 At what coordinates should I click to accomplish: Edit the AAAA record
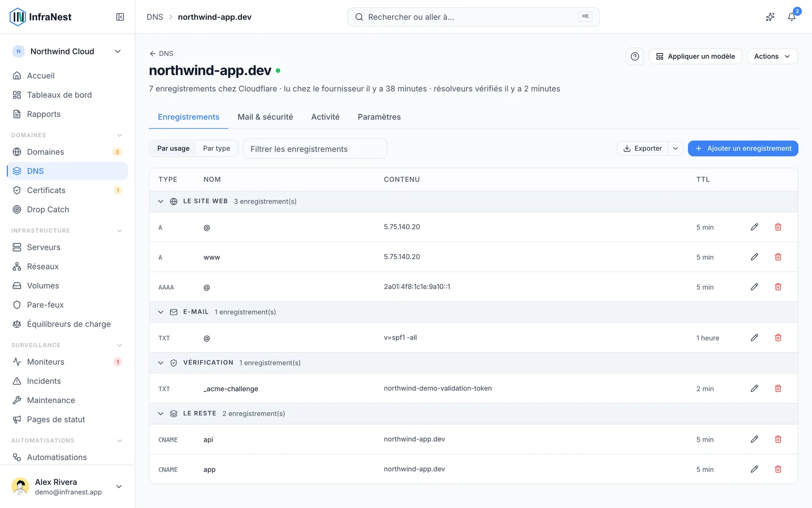[x=754, y=287]
